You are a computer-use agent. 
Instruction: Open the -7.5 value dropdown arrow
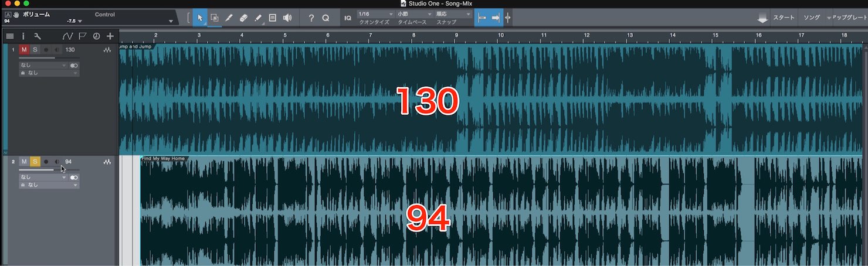[80, 21]
